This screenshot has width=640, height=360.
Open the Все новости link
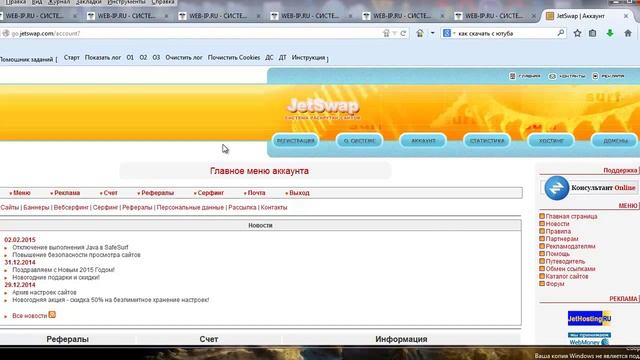click(x=29, y=316)
